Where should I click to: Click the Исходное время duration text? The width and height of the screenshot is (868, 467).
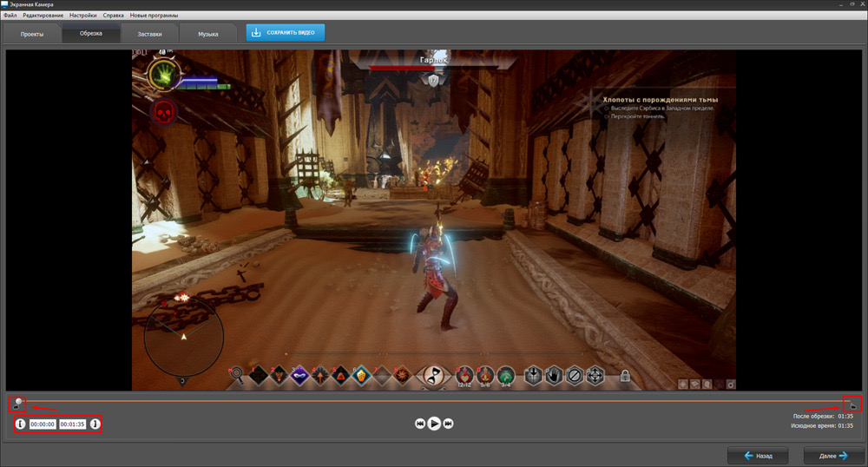pyautogui.click(x=821, y=425)
